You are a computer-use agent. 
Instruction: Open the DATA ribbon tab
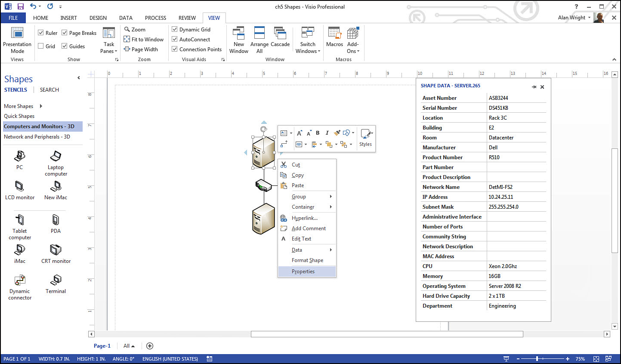(126, 18)
